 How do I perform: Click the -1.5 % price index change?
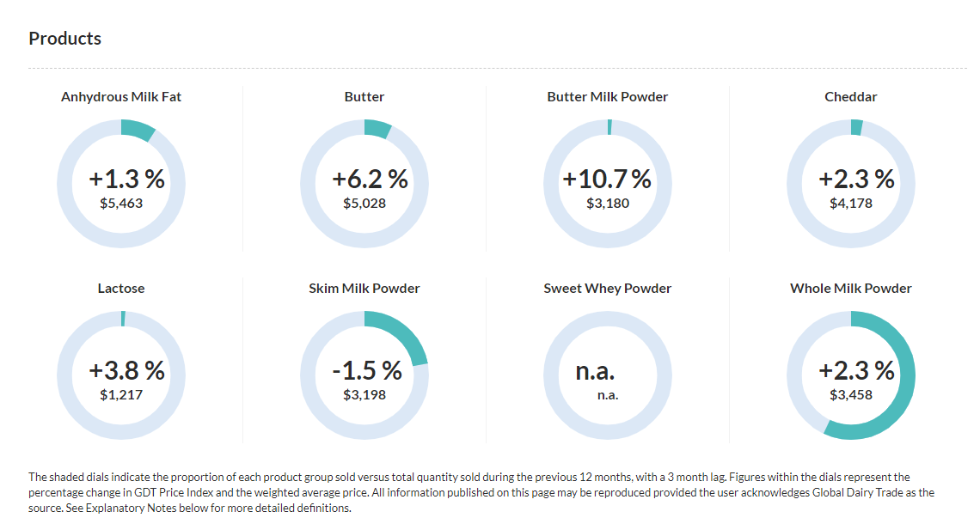tap(367, 371)
